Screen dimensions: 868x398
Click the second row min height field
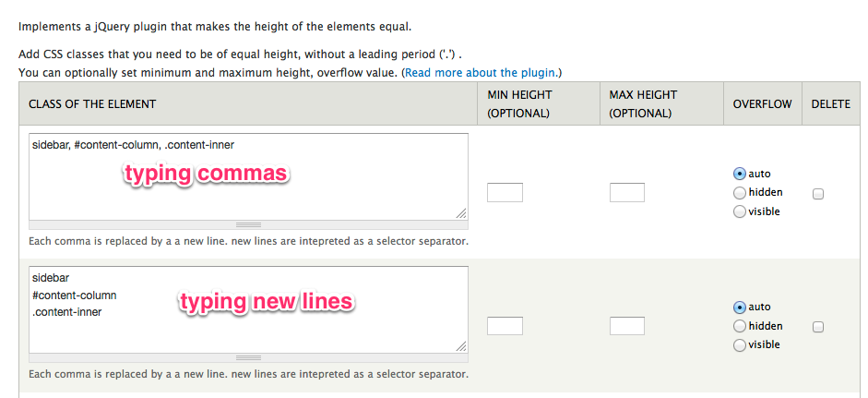coord(505,326)
